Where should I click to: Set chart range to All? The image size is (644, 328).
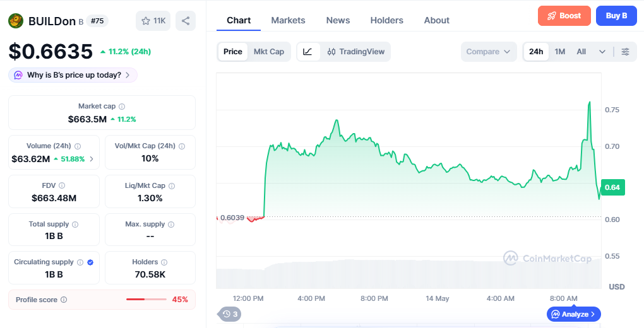tap(581, 52)
